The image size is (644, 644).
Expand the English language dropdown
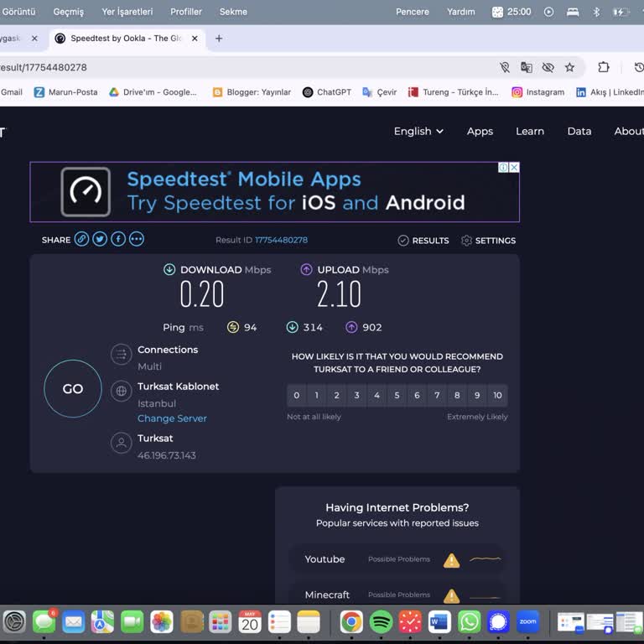click(x=418, y=131)
